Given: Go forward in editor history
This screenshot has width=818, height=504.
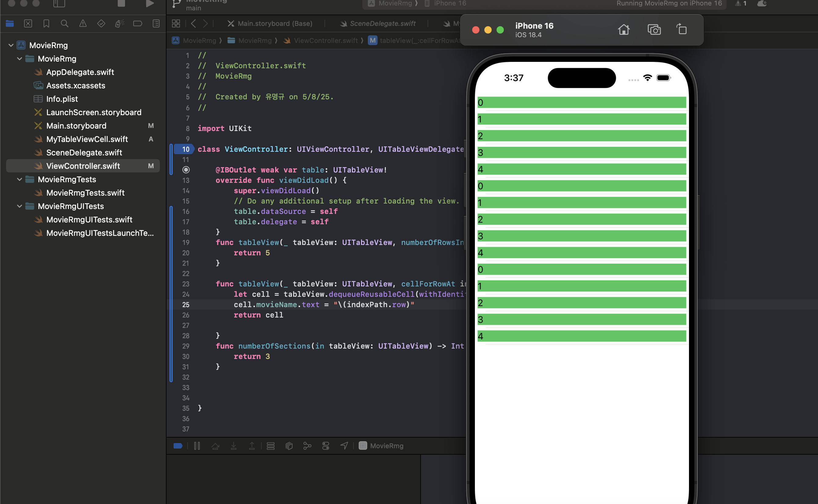Looking at the screenshot, I should (x=206, y=24).
